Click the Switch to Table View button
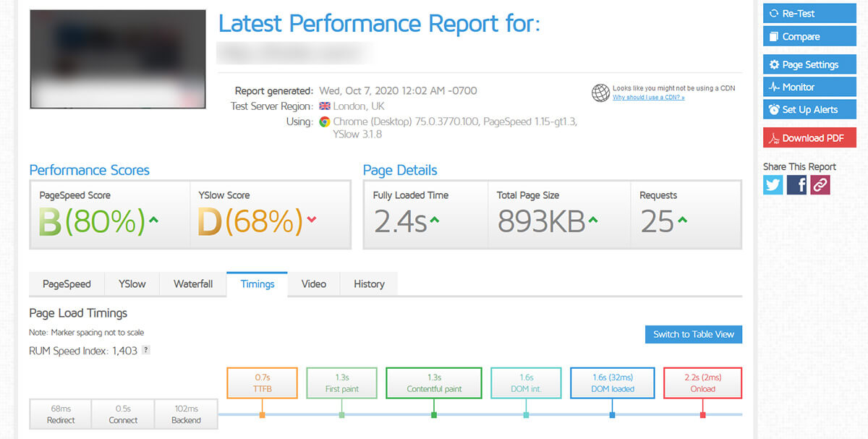This screenshot has width=868, height=439. point(693,334)
